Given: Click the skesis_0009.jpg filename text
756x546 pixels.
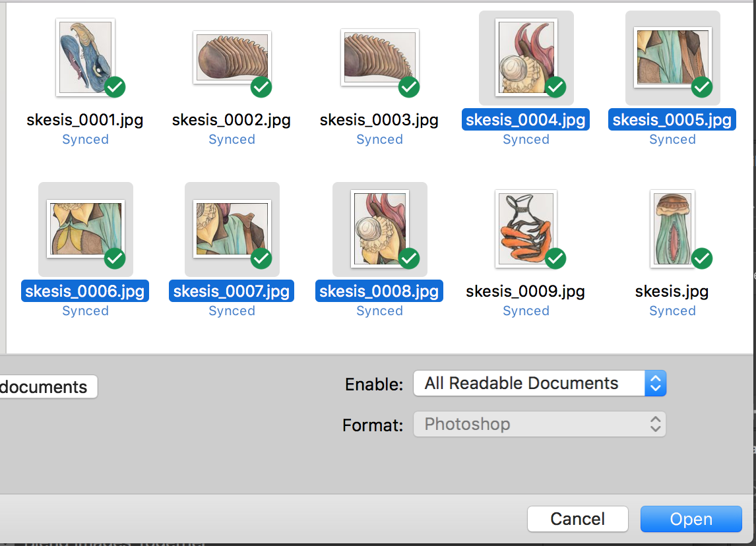Looking at the screenshot, I should pos(526,291).
